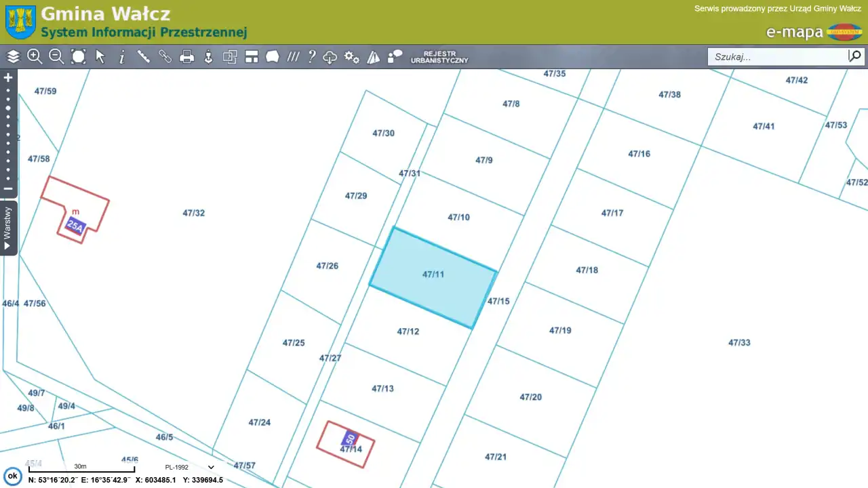Select the zoom in magnifier tool
Viewport: 868px width, 488px height.
click(35, 57)
